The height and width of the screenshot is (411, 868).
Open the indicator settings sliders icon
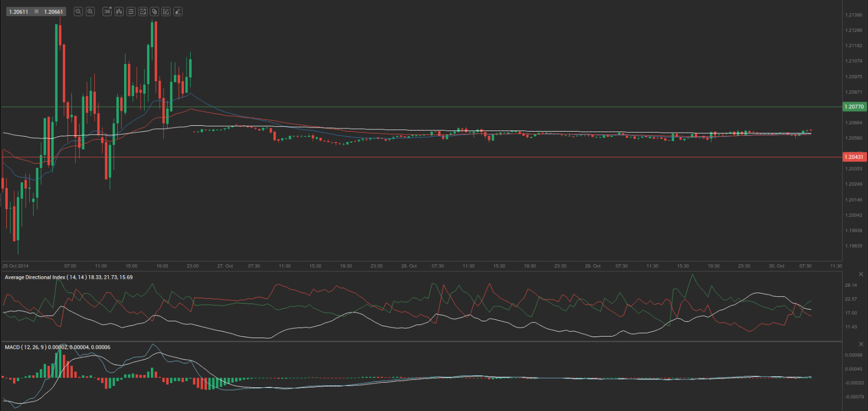131,12
